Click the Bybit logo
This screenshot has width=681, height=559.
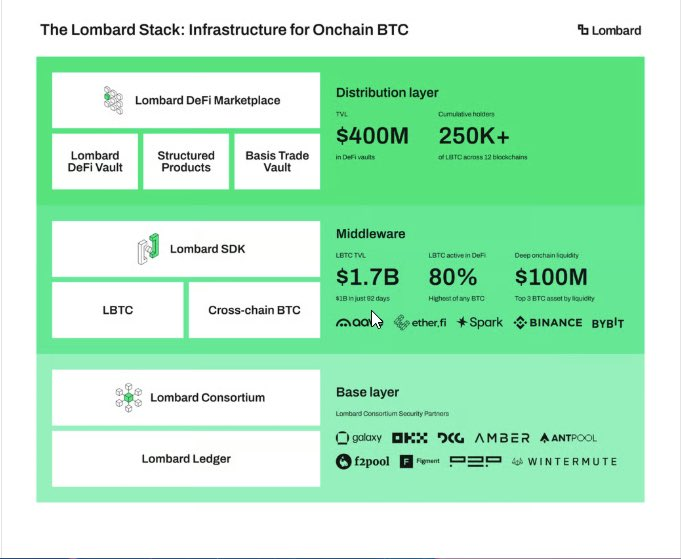tap(608, 323)
